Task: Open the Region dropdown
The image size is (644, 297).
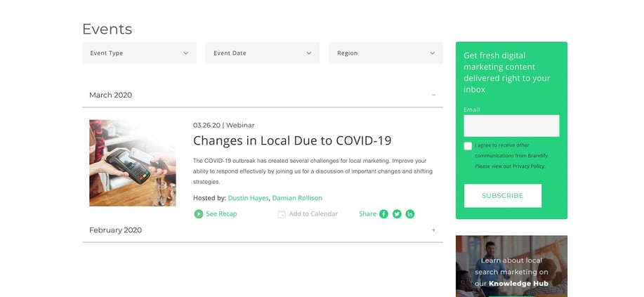Action: [x=386, y=53]
